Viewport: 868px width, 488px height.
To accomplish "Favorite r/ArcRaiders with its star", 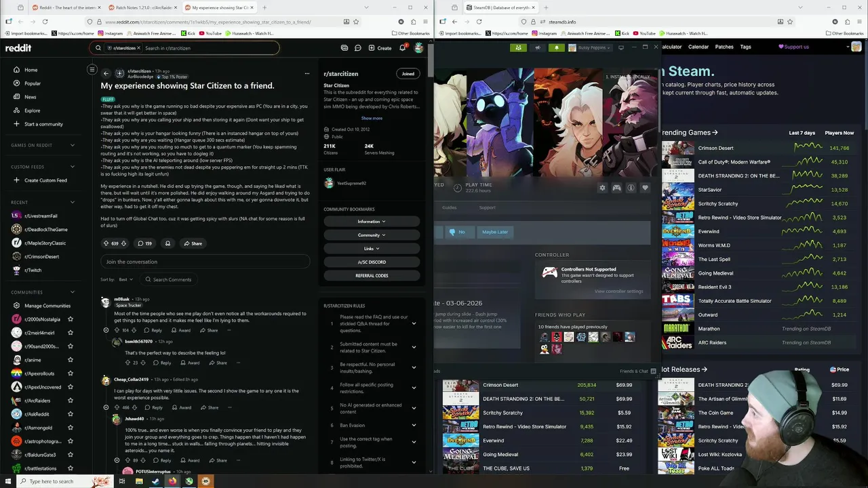I will point(71,401).
